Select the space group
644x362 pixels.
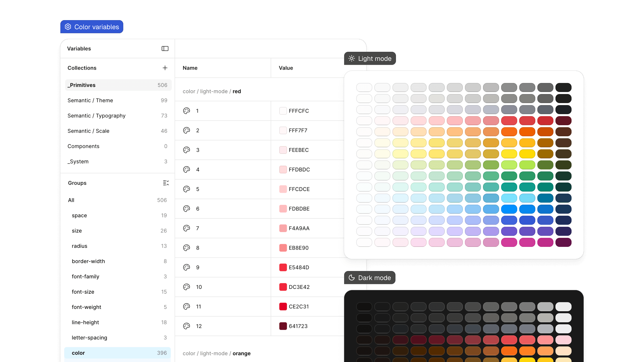(x=117, y=215)
